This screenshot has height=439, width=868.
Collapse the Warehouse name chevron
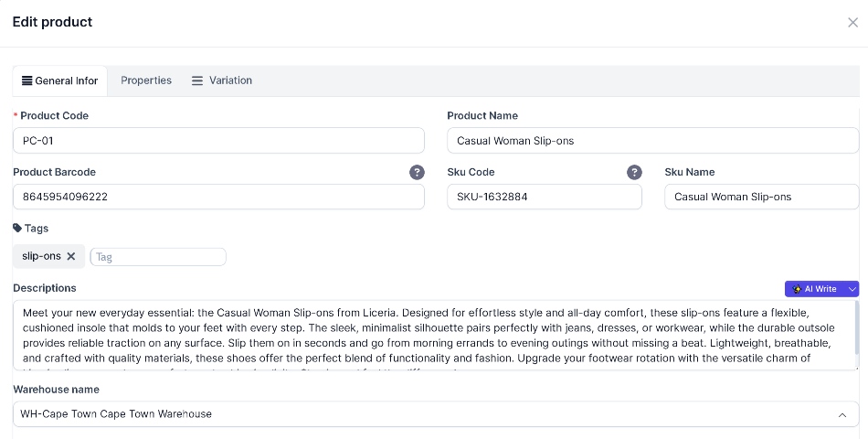[842, 414]
